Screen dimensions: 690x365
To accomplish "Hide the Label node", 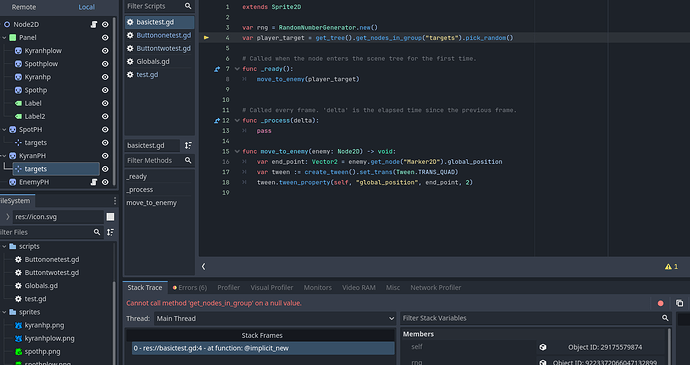I will pyautogui.click(x=105, y=103).
